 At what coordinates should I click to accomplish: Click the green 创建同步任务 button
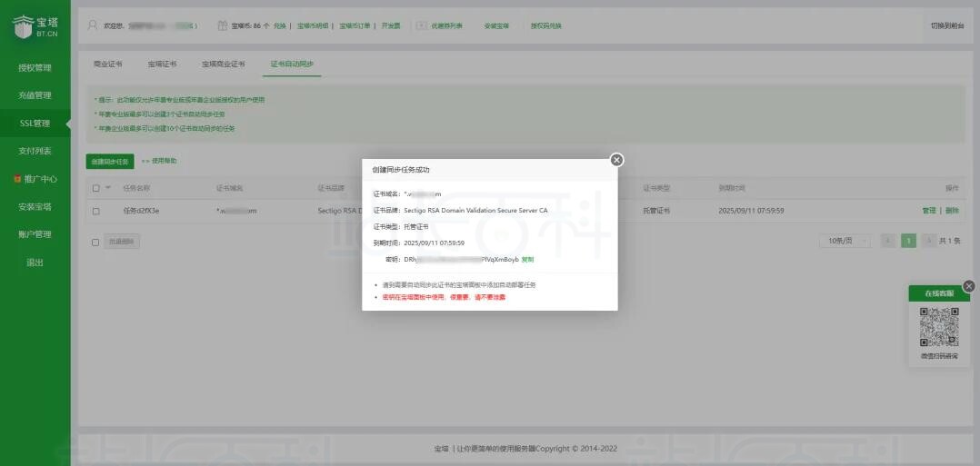click(110, 161)
